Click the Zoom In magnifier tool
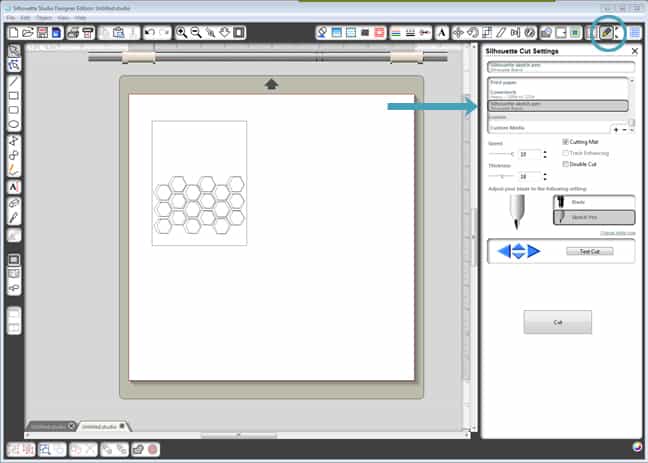The width and height of the screenshot is (648, 463). coord(181,33)
